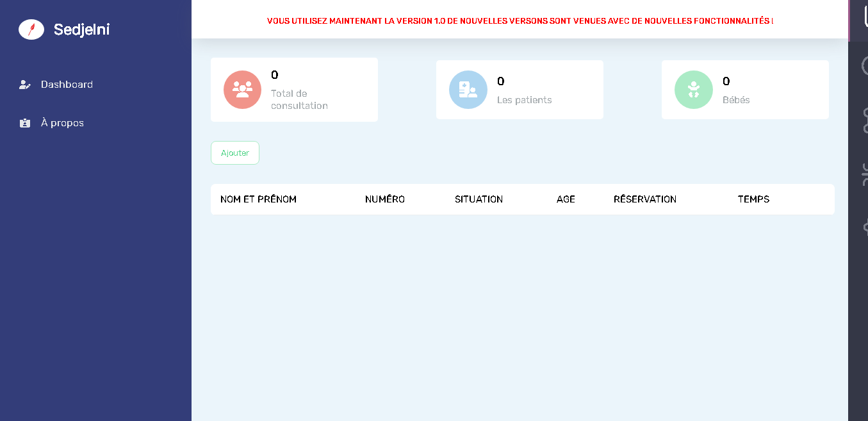Click the Dashboard icon in the sidebar
Viewport: 868px width, 421px height.
[x=25, y=85]
